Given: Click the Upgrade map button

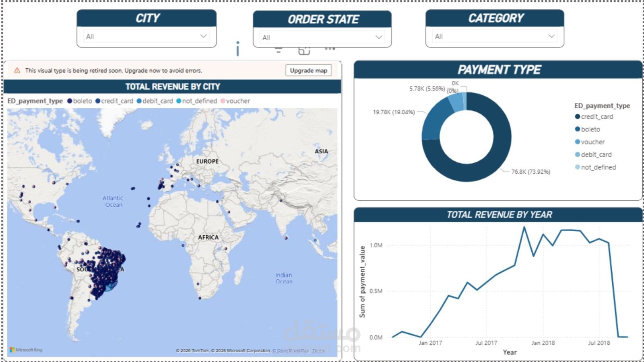Looking at the screenshot, I should (308, 70).
